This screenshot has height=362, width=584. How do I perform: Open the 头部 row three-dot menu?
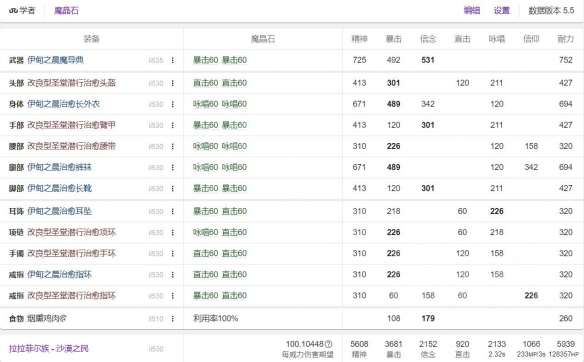click(173, 83)
